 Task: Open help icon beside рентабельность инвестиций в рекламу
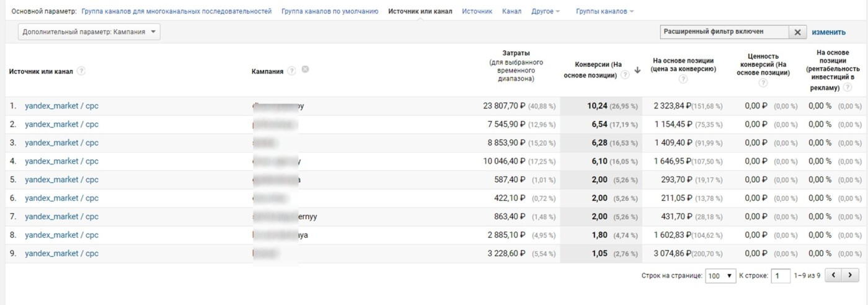click(x=847, y=87)
